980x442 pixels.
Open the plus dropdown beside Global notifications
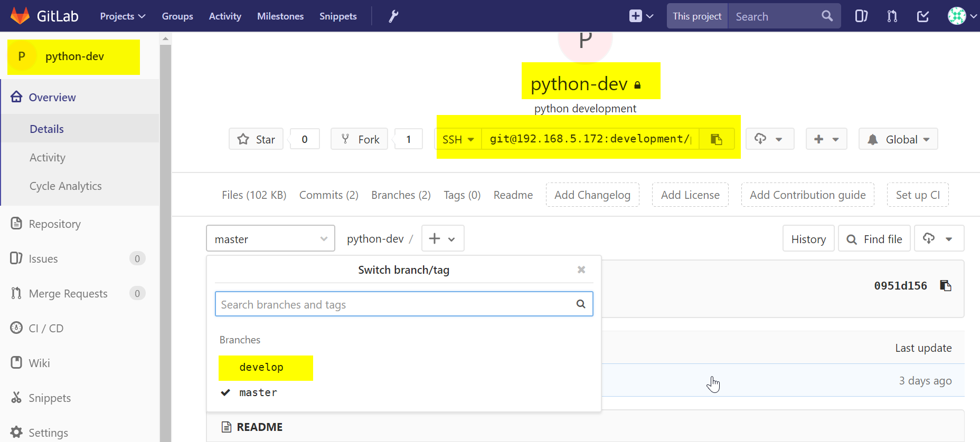pos(826,139)
